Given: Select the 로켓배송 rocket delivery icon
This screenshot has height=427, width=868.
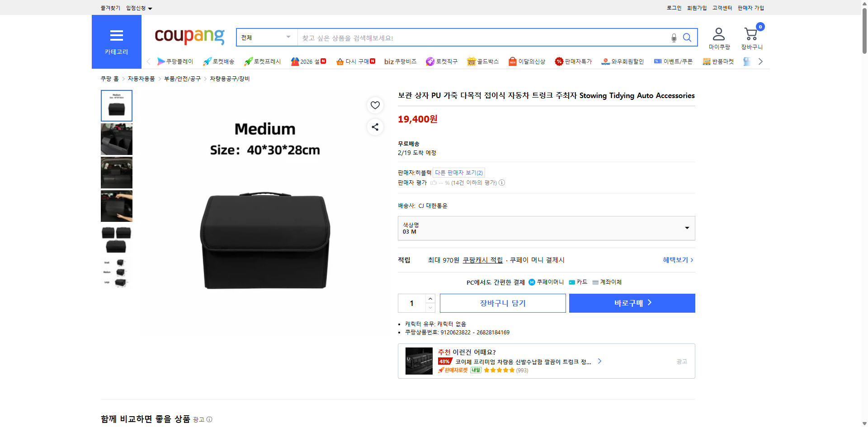Looking at the screenshot, I should tap(206, 61).
